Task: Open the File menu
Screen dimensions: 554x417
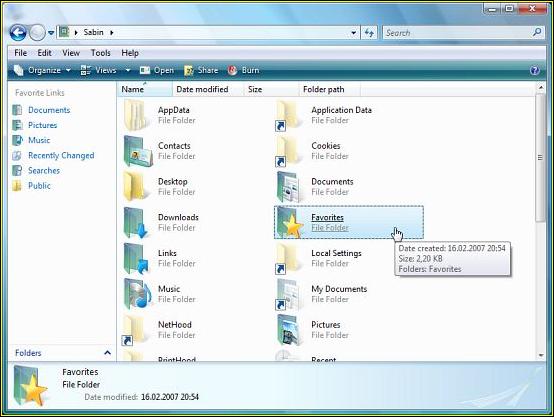Action: click(x=20, y=53)
